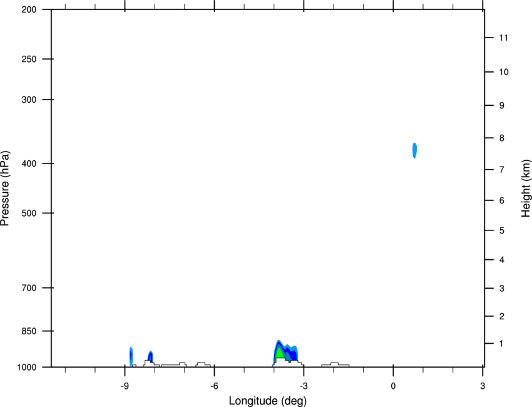
Task: Click the thin light-blue plume near -9 longitude
Action: 131,356
